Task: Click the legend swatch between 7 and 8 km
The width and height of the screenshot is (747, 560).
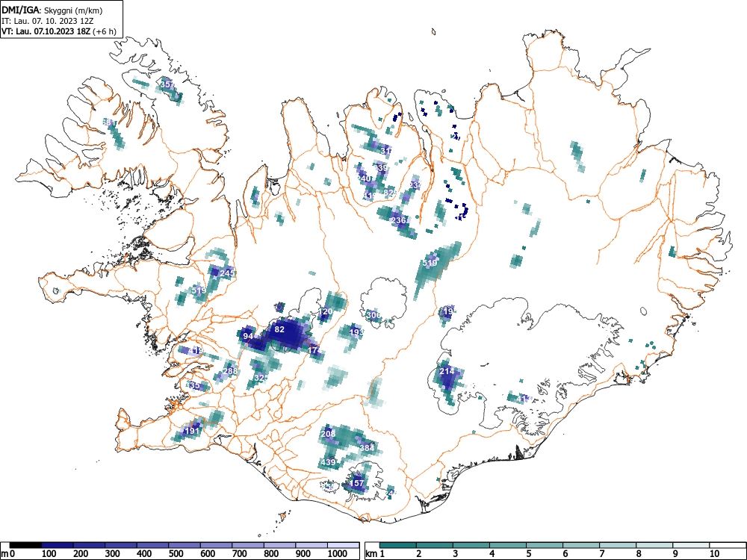Action: [618, 544]
